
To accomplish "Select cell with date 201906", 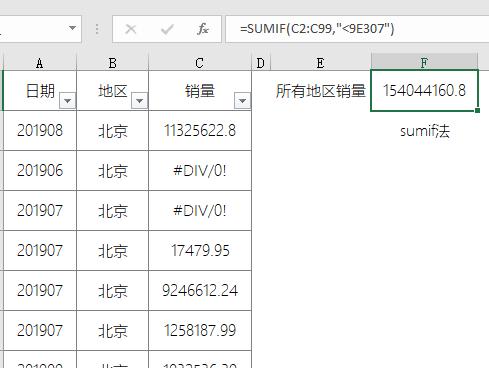I will [40, 171].
